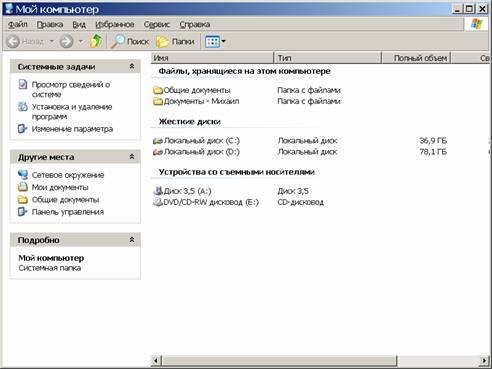
Task: Click the views icon in toolbar
Action: point(212,42)
